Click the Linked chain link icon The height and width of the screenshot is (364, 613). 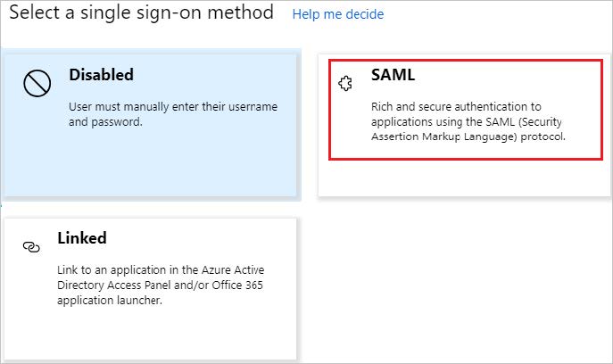[32, 246]
